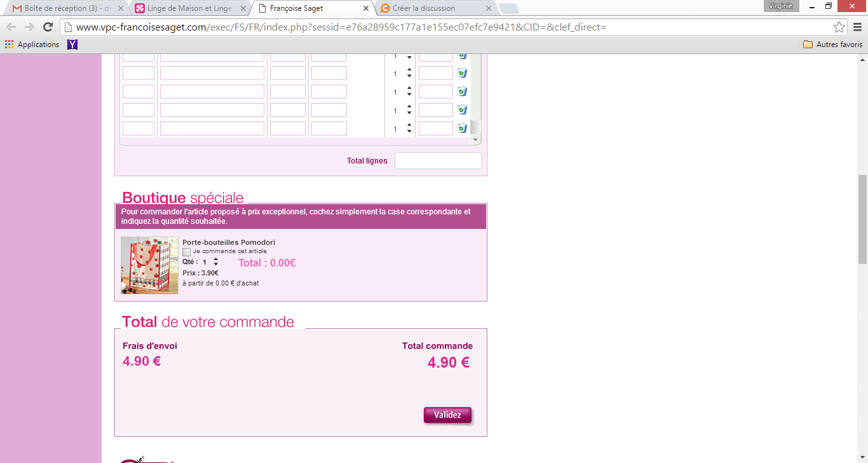
Task: Decrease the Porte-bouteilles quantity with down arrow
Action: (216, 265)
